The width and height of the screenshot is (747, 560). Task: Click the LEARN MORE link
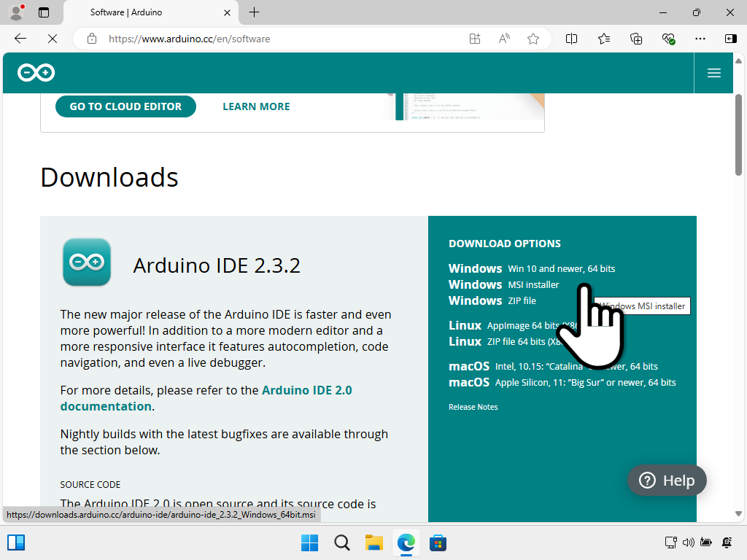pyautogui.click(x=256, y=106)
